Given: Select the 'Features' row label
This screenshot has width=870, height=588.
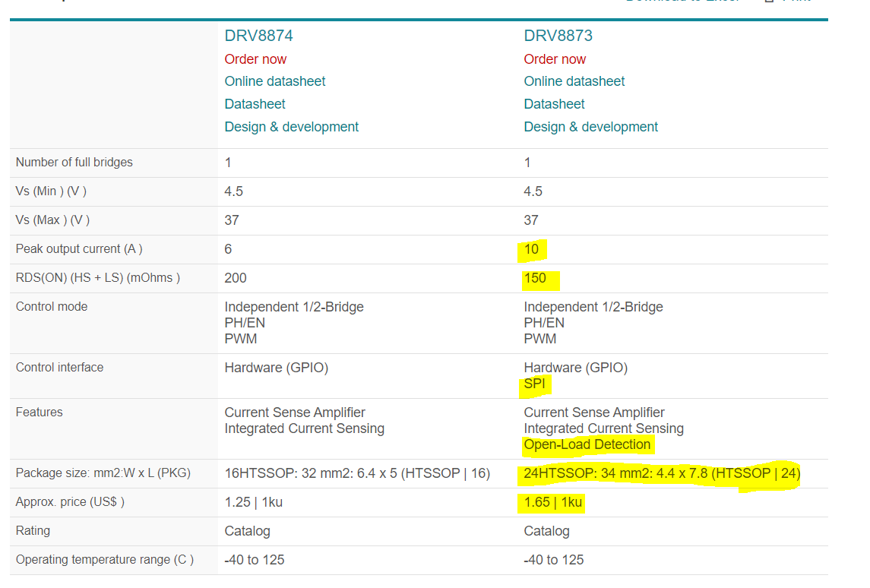Looking at the screenshot, I should click(39, 413).
